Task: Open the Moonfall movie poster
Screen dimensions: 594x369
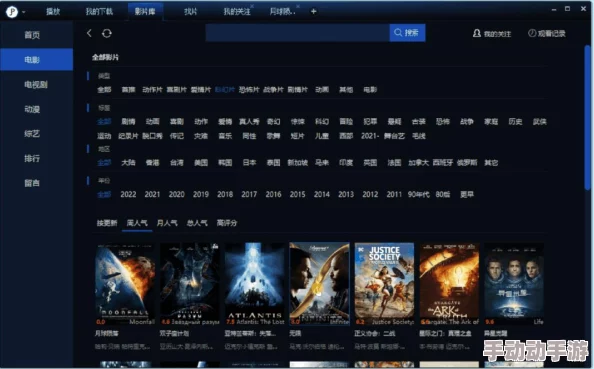Action: coord(125,284)
